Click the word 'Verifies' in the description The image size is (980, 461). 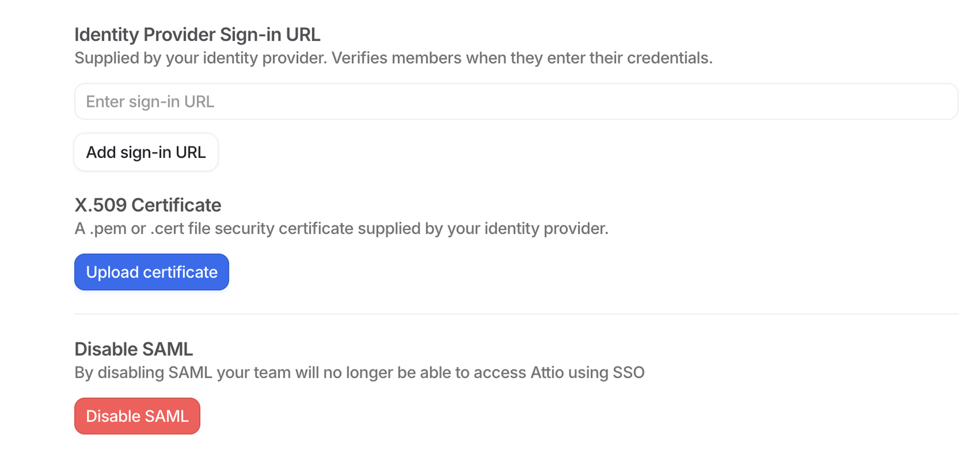tap(359, 58)
